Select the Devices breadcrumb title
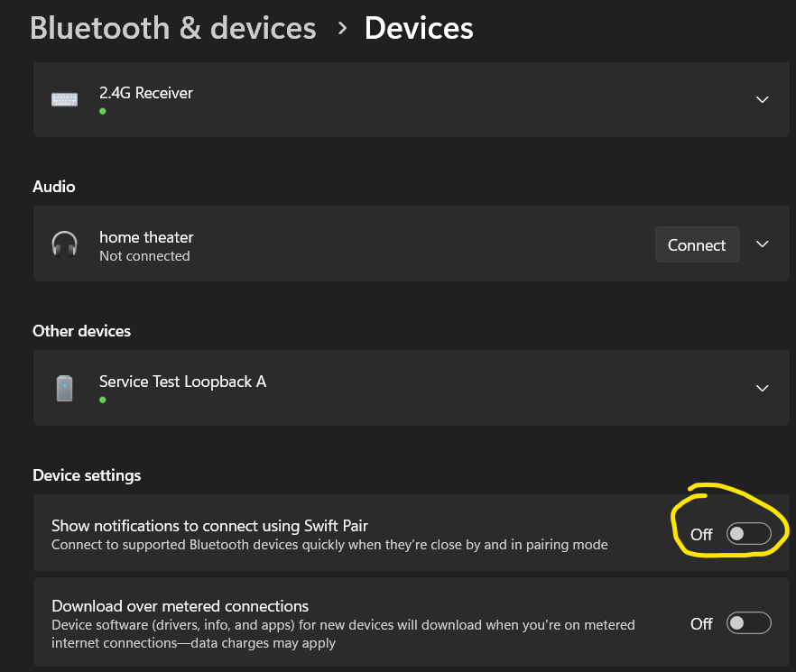 click(x=419, y=28)
